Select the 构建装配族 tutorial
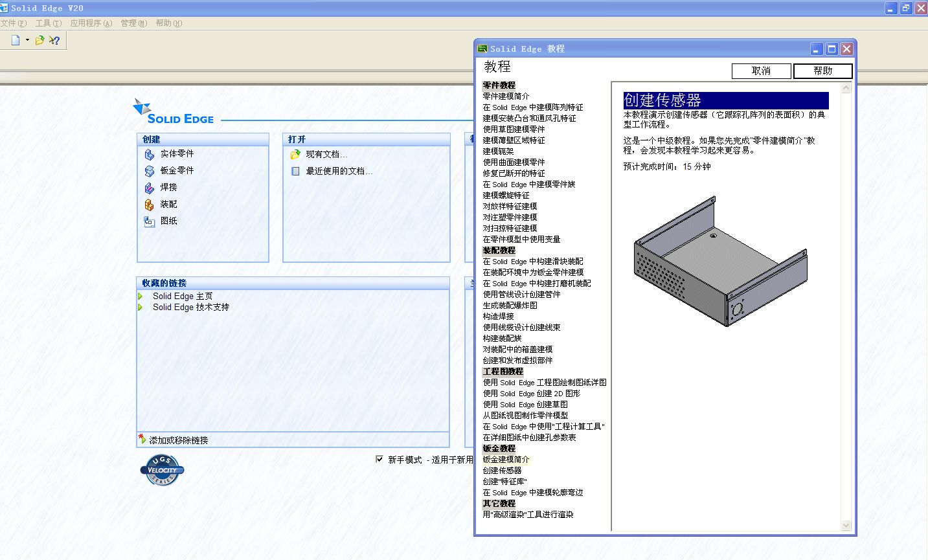Screen dimensions: 928x560 pyautogui.click(x=502, y=339)
